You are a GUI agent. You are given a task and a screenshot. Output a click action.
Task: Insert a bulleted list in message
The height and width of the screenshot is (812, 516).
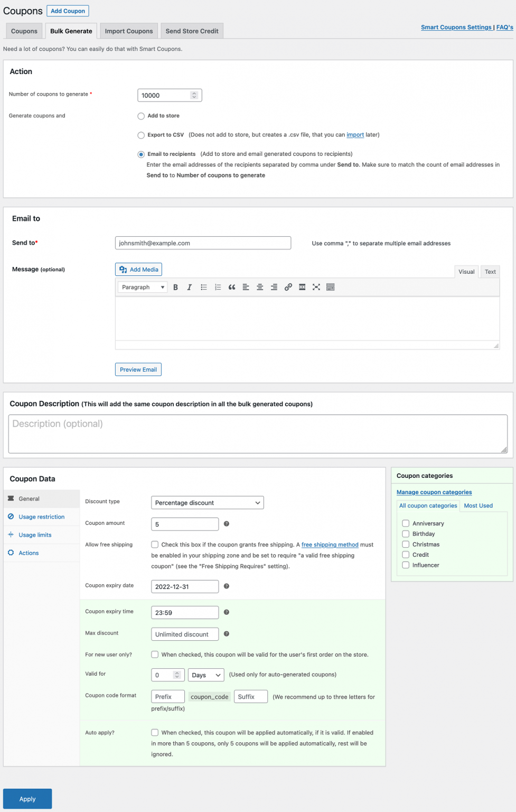tap(203, 287)
